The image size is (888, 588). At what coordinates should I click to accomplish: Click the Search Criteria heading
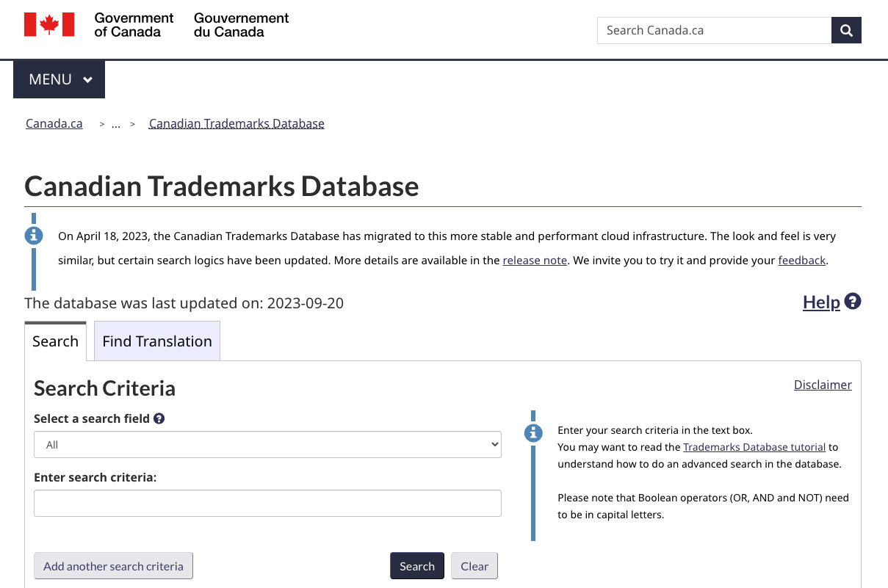pyautogui.click(x=104, y=388)
